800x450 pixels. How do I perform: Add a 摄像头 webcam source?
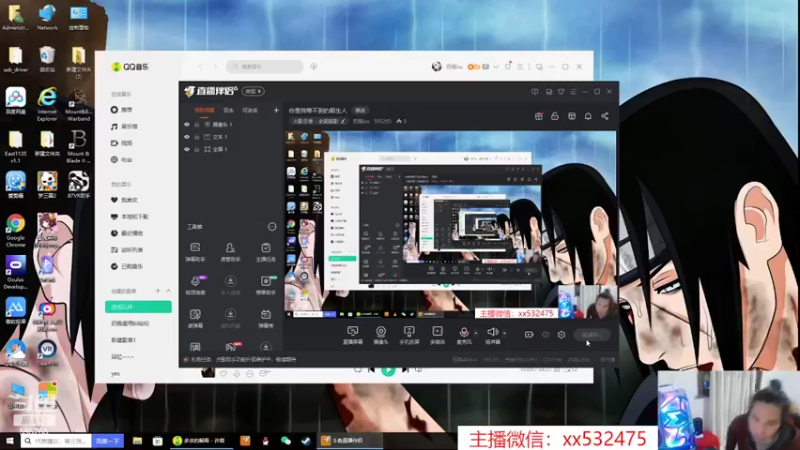coord(381,335)
